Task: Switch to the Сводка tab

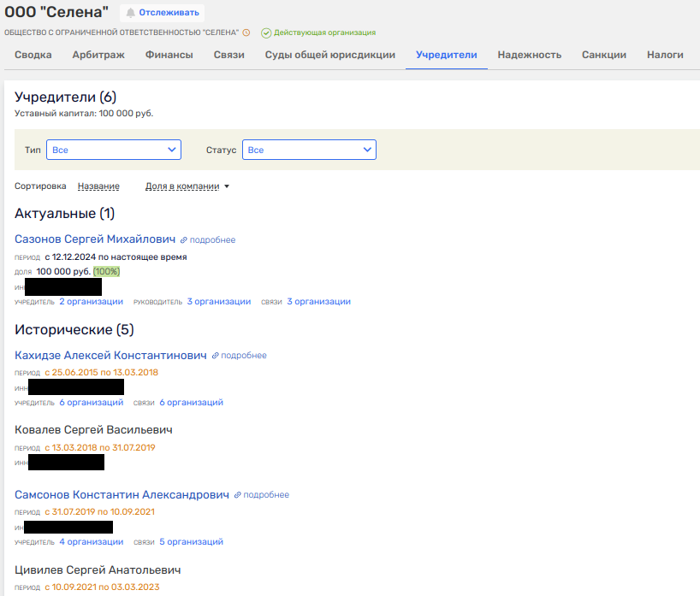Action: click(33, 55)
